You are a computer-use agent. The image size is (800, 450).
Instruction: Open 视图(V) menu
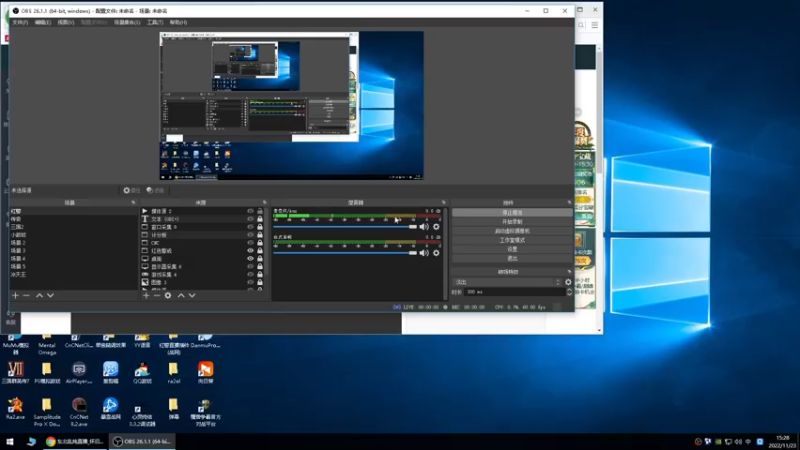click(66, 22)
